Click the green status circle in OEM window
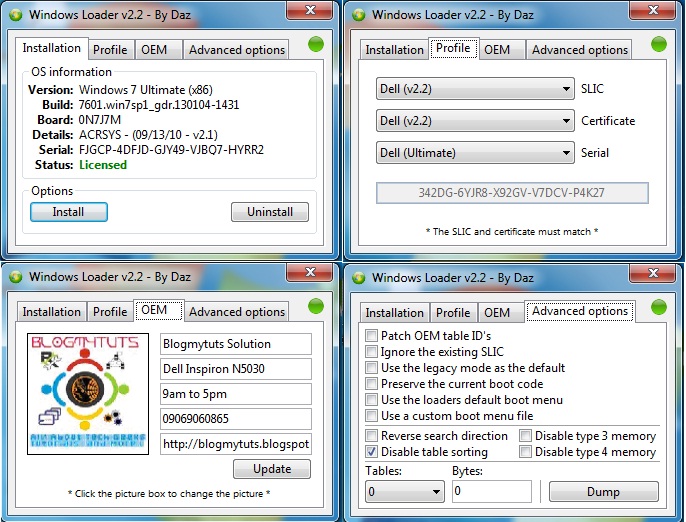The height and width of the screenshot is (522, 686). click(315, 306)
